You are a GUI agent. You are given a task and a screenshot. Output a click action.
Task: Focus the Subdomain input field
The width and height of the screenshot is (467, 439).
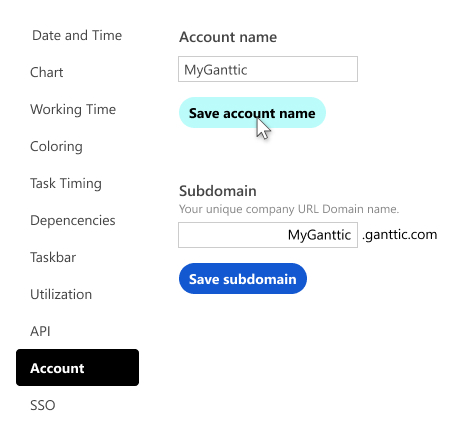(x=268, y=235)
